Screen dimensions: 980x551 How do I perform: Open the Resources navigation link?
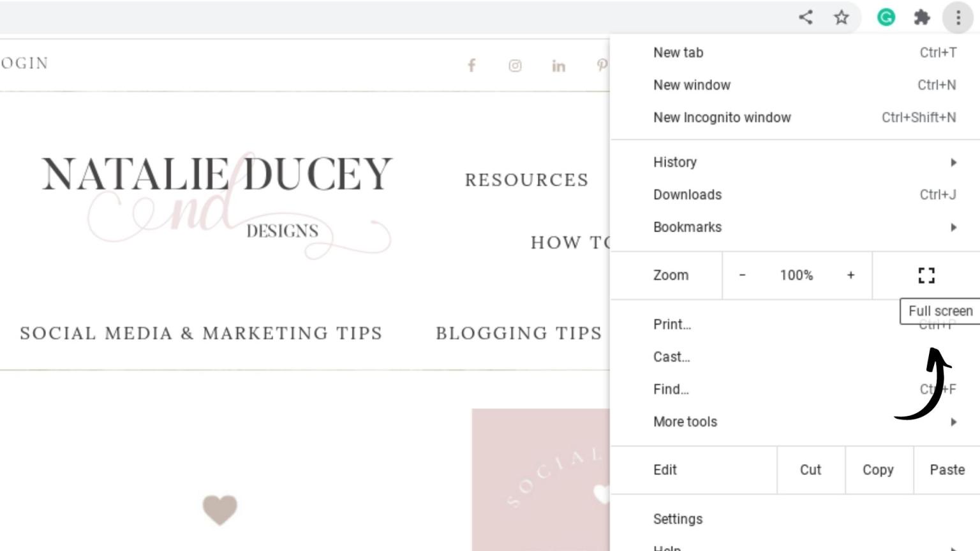(x=526, y=180)
